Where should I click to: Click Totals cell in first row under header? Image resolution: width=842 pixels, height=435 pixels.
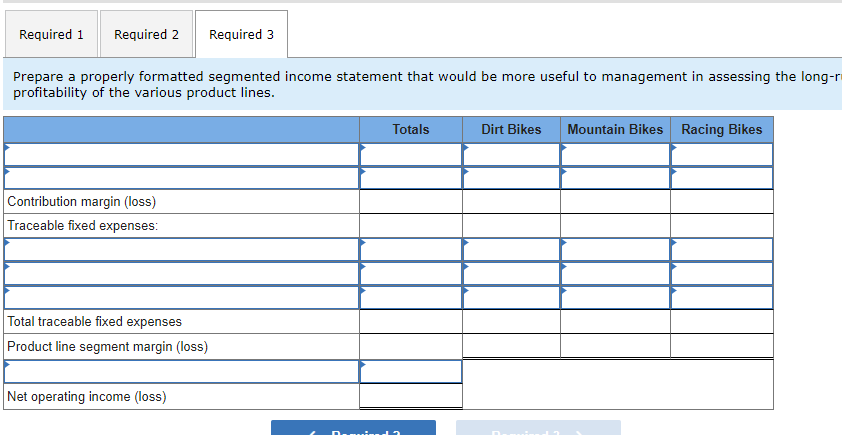tap(411, 155)
